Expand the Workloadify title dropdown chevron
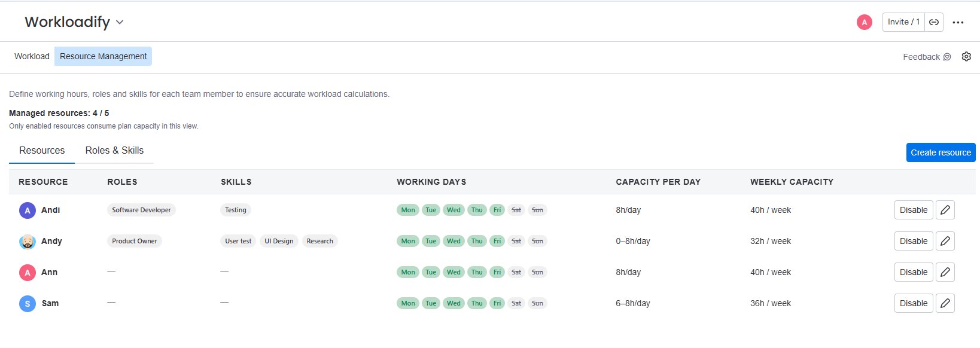Image resolution: width=980 pixels, height=348 pixels. coord(120,22)
